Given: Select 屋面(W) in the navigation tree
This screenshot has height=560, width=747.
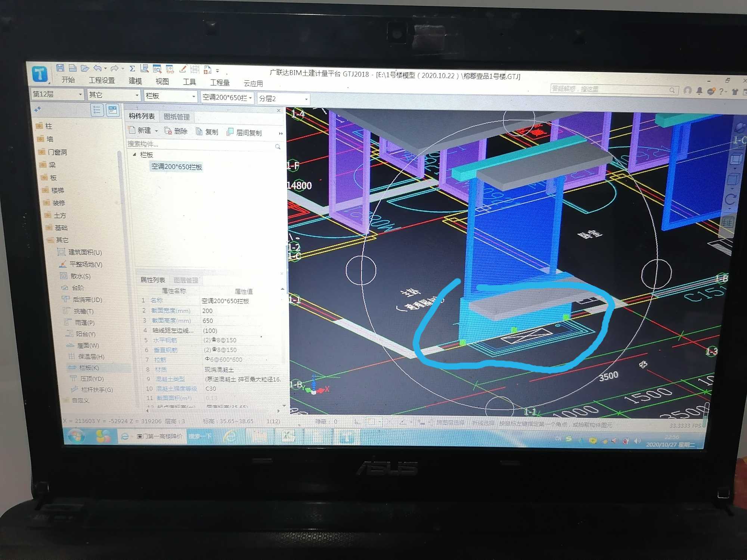Looking at the screenshot, I should pyautogui.click(x=83, y=345).
